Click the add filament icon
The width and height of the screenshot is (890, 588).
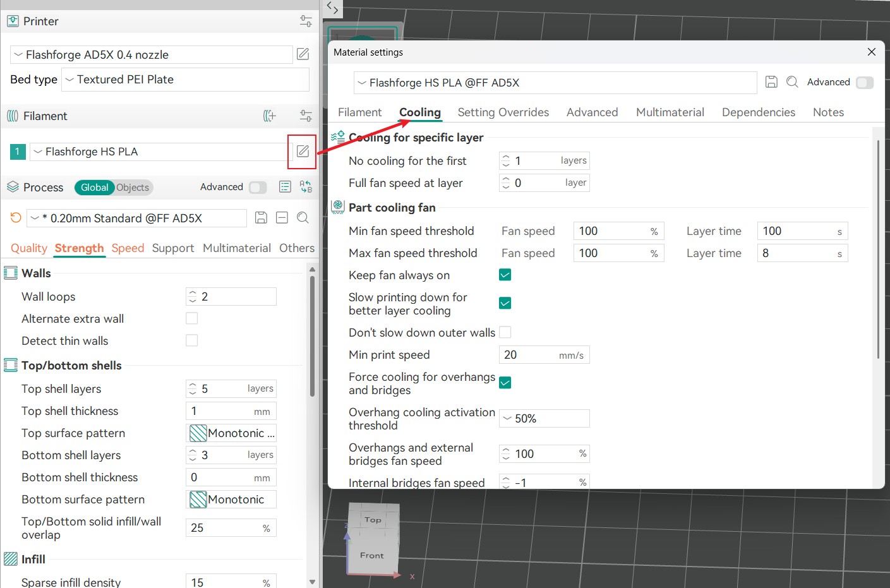(270, 116)
